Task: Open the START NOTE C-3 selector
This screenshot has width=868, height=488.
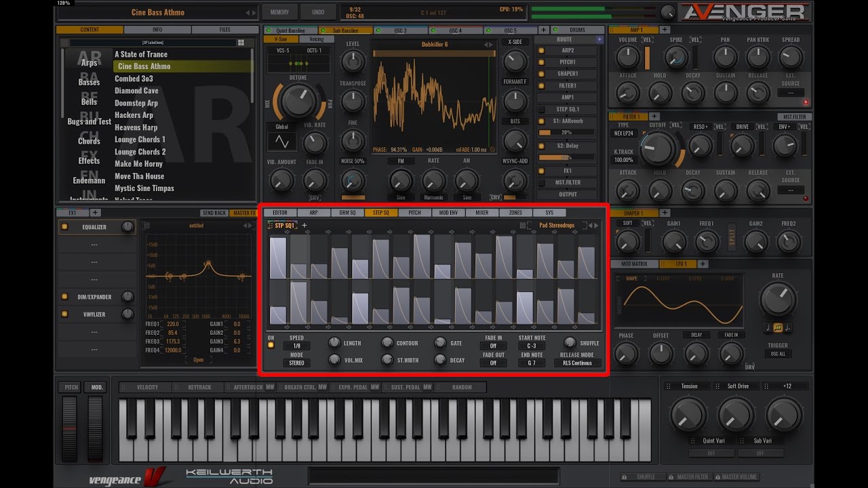Action: tap(532, 346)
